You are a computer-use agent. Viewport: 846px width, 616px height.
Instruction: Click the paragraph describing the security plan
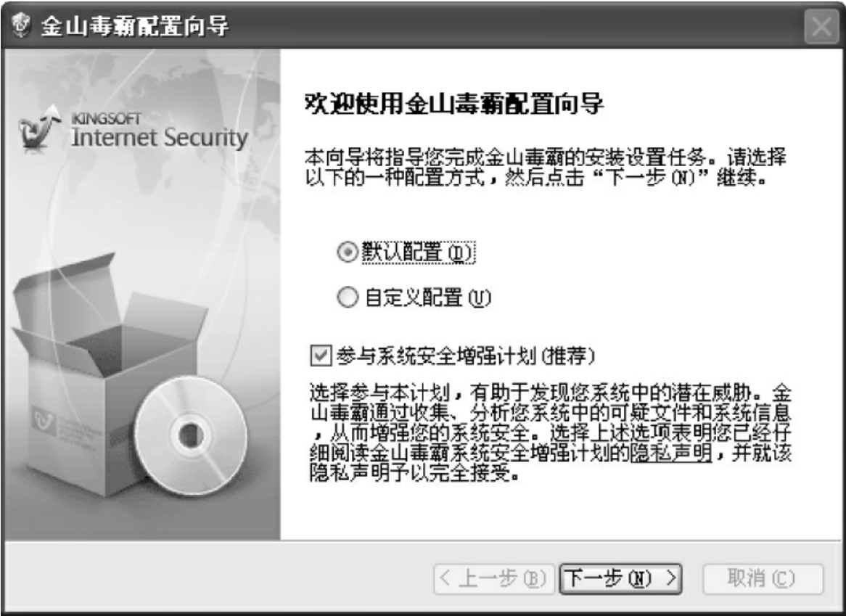click(x=550, y=432)
